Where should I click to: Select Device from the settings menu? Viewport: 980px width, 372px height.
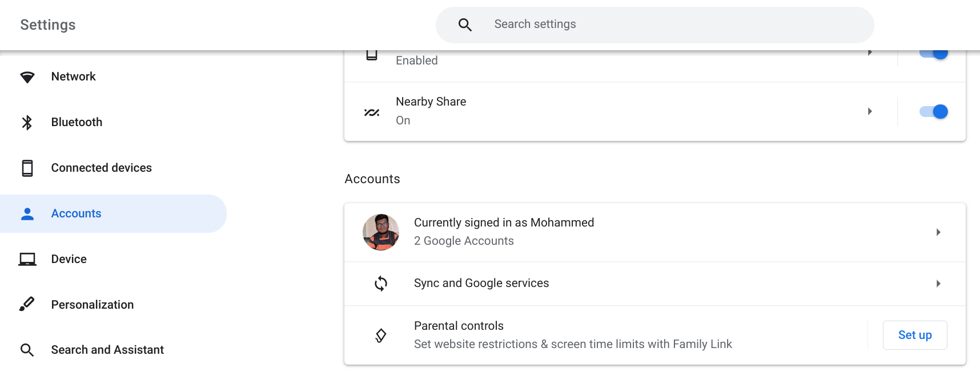(69, 258)
